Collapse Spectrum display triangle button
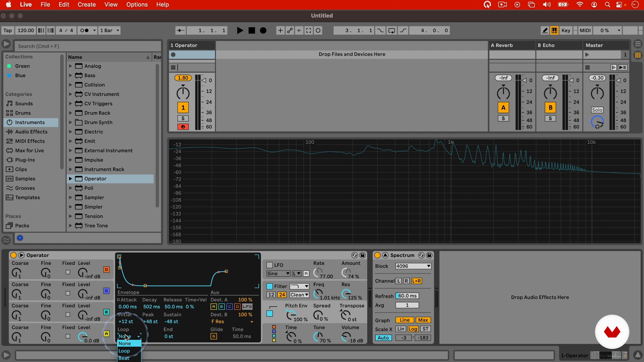The height and width of the screenshot is (362, 644). point(385,255)
